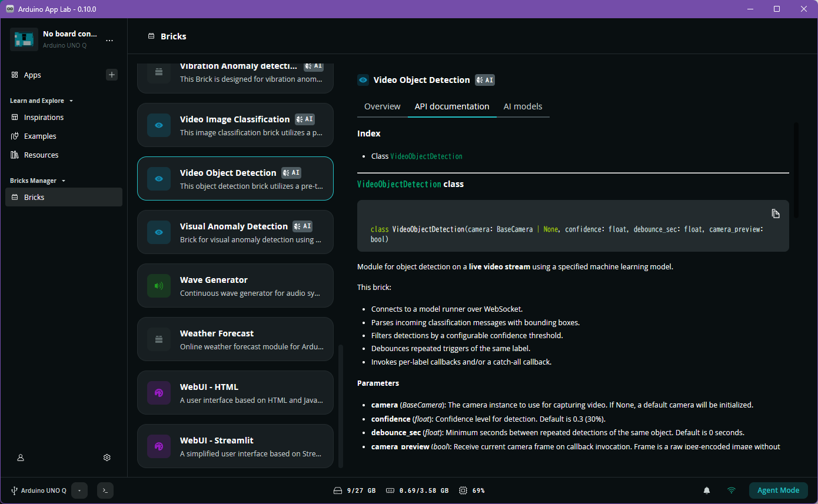The image size is (818, 504).
Task: Click AI badge on Video Object Detection header
Action: click(x=485, y=80)
